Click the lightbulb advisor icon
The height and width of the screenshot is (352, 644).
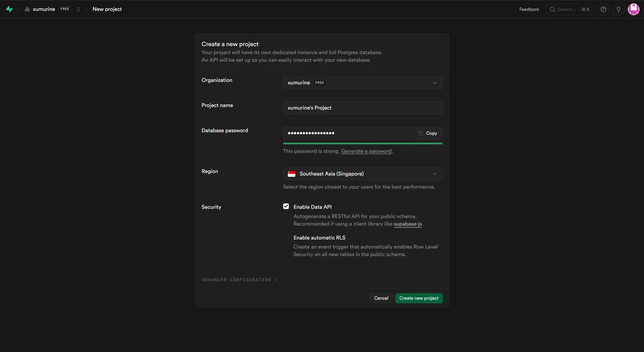[x=618, y=9]
